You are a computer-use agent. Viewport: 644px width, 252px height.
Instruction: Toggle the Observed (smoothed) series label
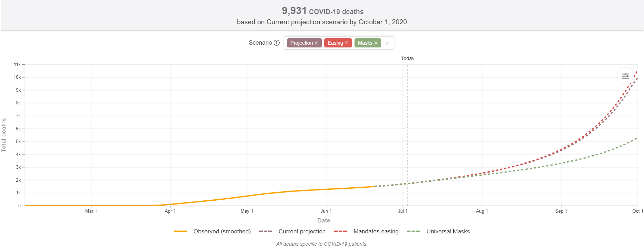click(222, 232)
